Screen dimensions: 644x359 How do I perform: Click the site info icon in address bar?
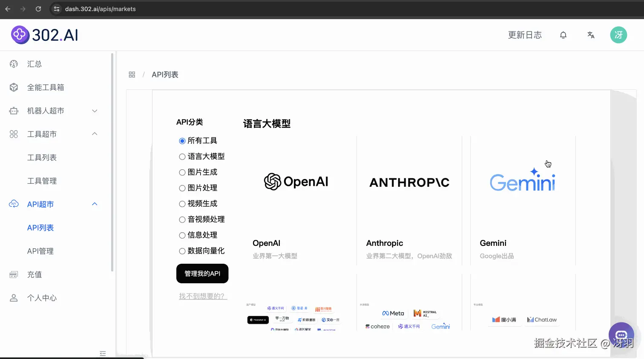coord(57,9)
